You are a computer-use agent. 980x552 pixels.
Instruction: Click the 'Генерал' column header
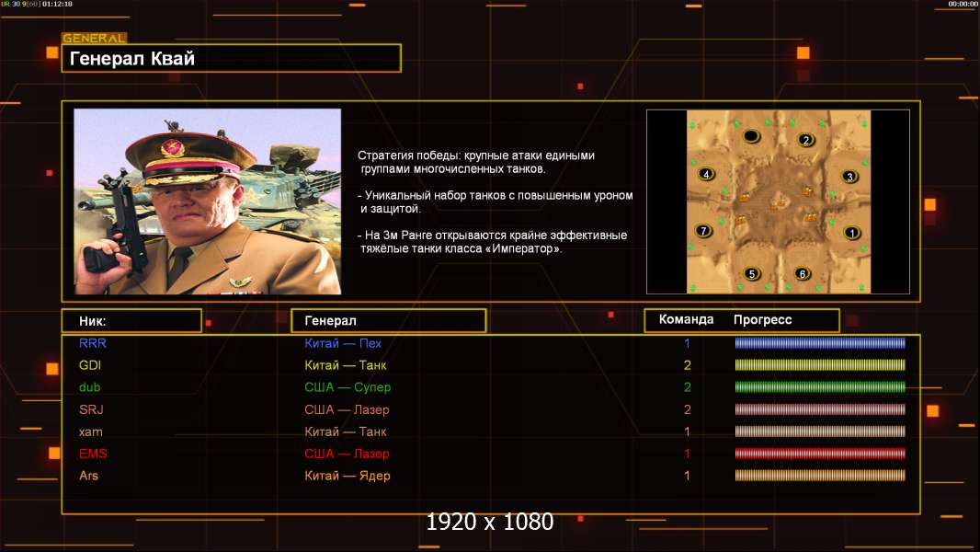tap(389, 321)
